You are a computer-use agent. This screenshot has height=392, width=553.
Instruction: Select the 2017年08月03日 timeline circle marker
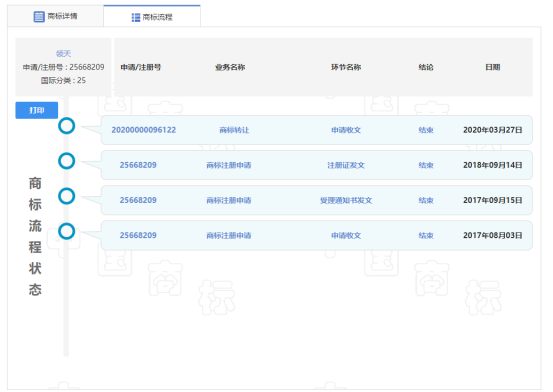[x=67, y=231]
